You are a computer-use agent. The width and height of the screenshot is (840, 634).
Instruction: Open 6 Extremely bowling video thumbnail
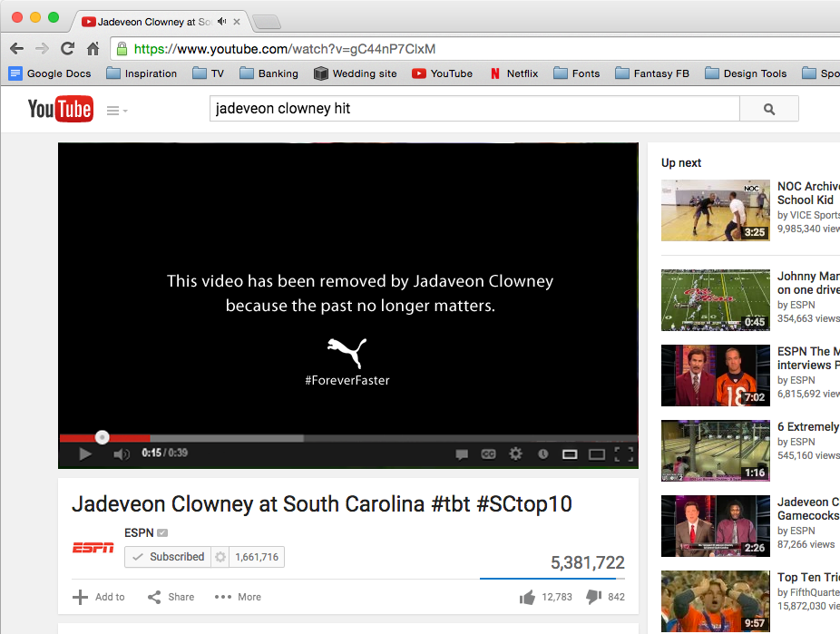(x=715, y=451)
